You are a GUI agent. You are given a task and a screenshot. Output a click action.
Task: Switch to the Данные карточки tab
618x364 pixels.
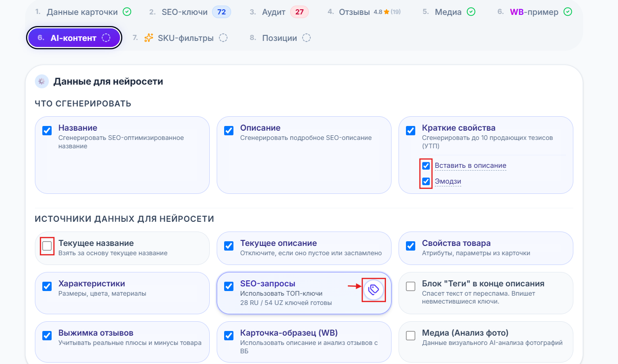click(83, 12)
